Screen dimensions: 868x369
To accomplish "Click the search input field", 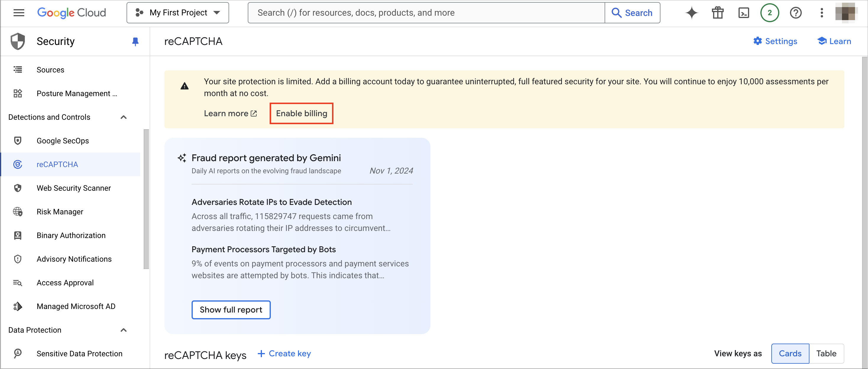I will (x=426, y=13).
